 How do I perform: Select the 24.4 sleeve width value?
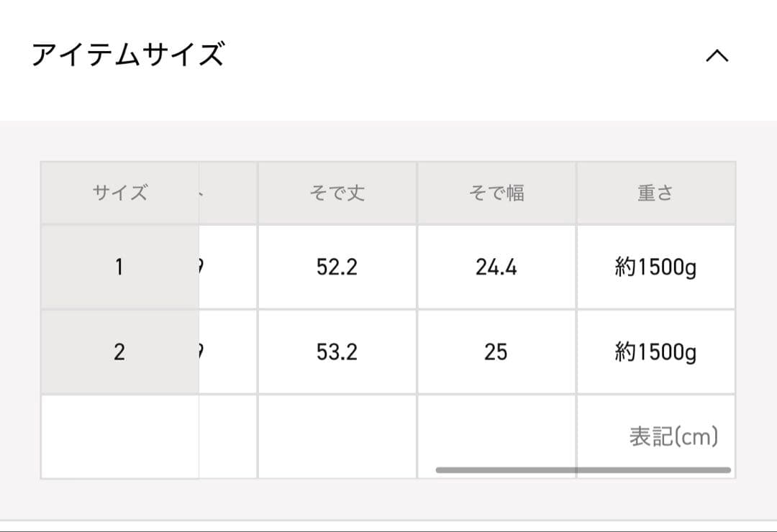click(x=496, y=267)
